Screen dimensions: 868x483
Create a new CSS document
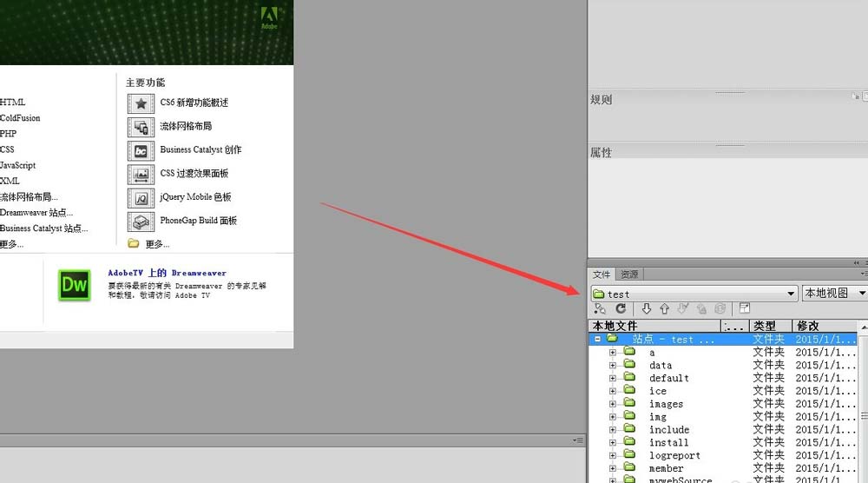coord(7,149)
